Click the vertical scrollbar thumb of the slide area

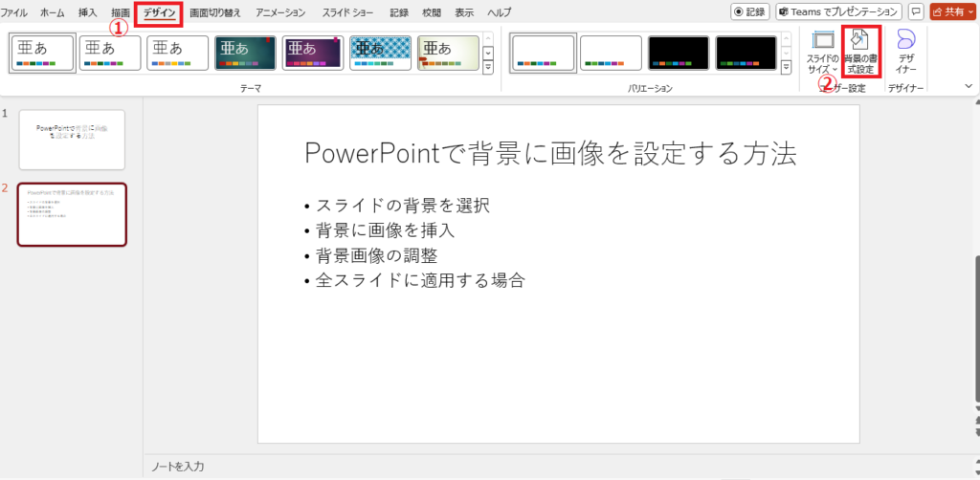point(977,328)
